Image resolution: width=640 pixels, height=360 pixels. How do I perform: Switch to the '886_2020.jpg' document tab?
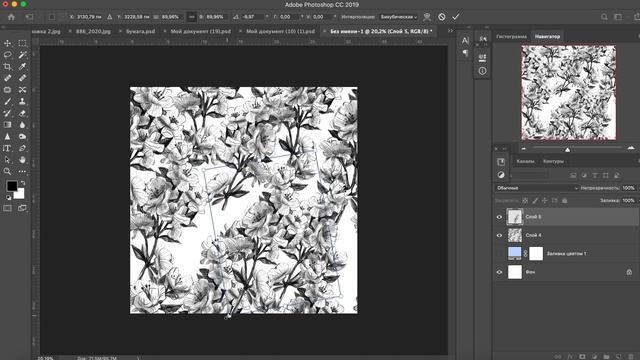tap(93, 31)
